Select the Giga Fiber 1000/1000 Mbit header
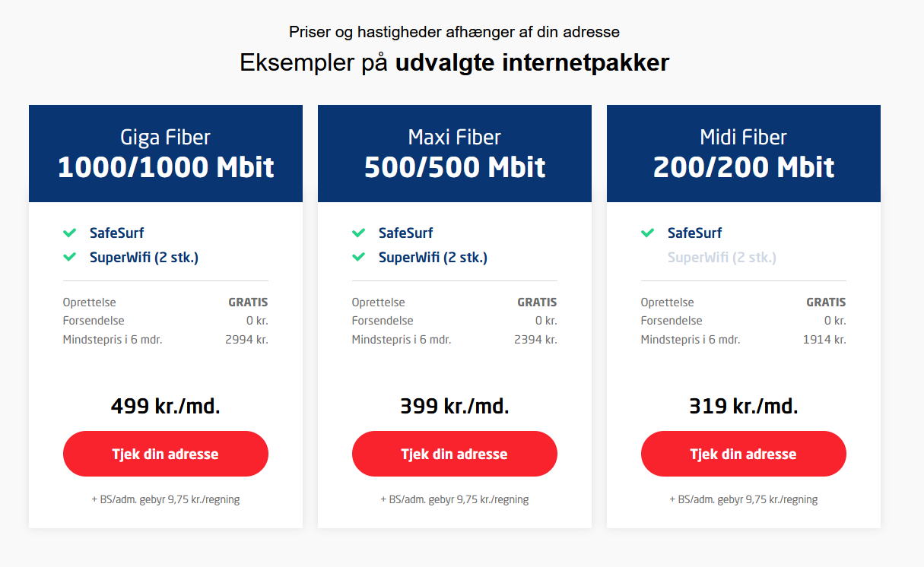The height and width of the screenshot is (567, 924). 165,153
